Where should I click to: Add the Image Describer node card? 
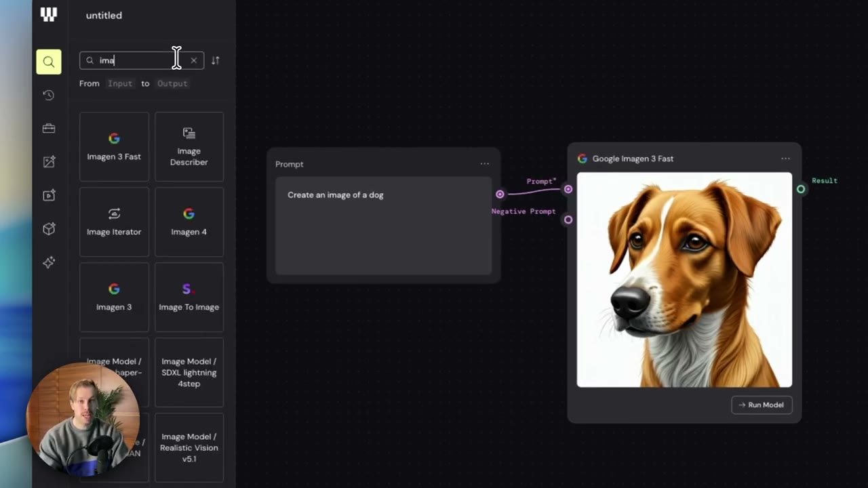189,146
